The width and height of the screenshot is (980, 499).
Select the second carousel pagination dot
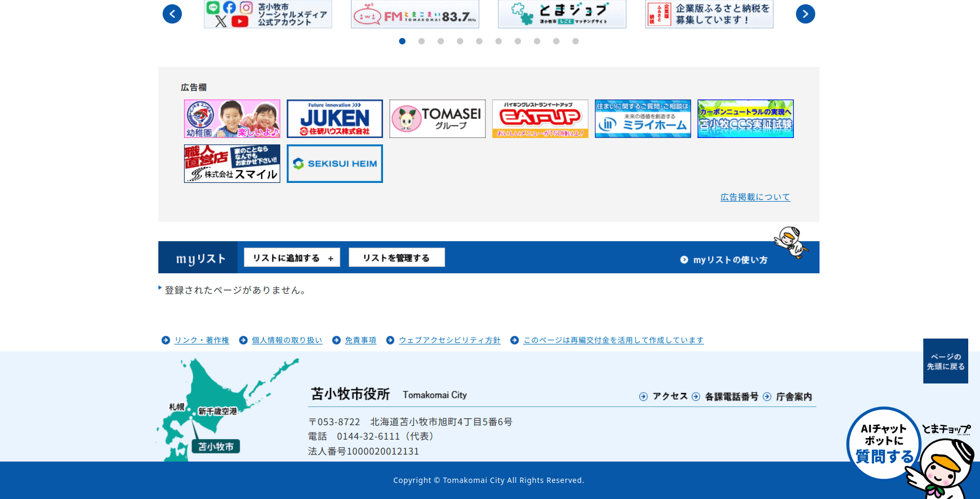pyautogui.click(x=422, y=41)
